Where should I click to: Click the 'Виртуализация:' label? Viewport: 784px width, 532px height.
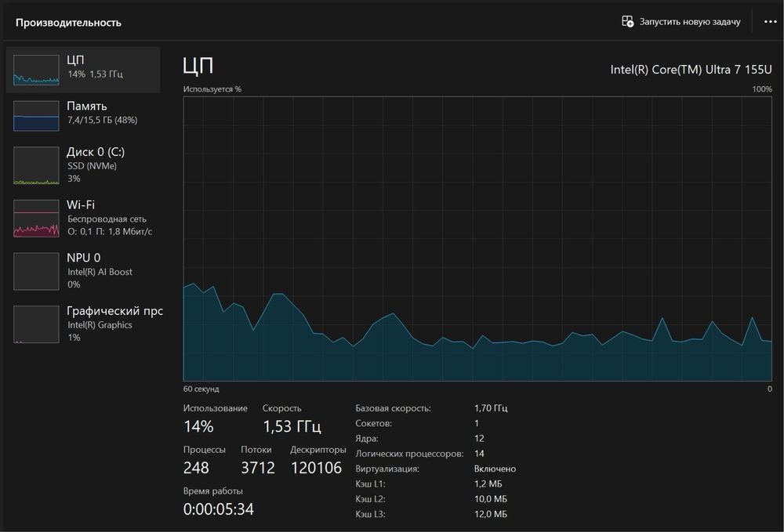click(x=387, y=469)
